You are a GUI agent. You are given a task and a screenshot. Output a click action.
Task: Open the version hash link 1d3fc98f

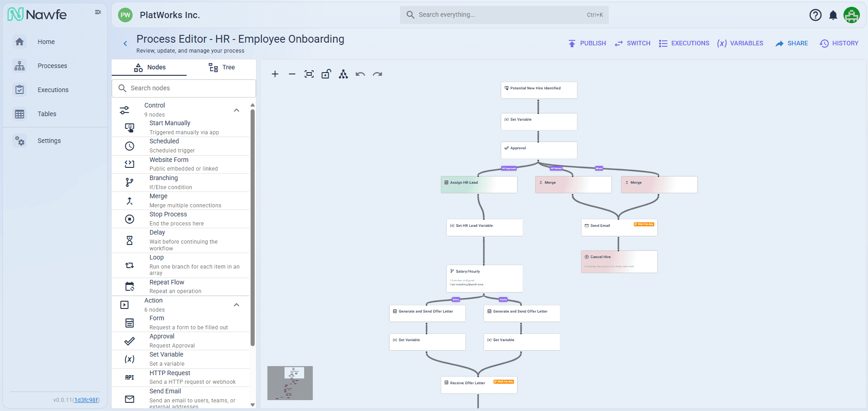click(x=86, y=400)
